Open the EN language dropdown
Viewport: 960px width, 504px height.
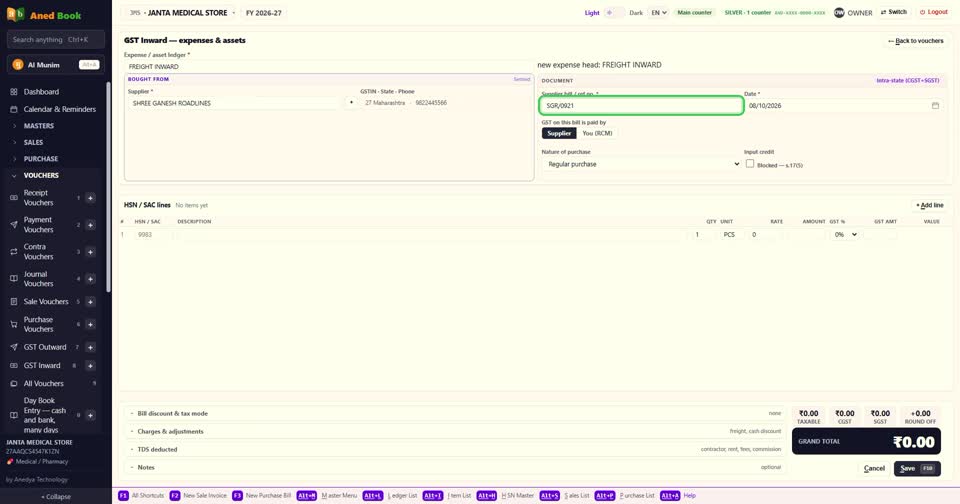tap(659, 13)
